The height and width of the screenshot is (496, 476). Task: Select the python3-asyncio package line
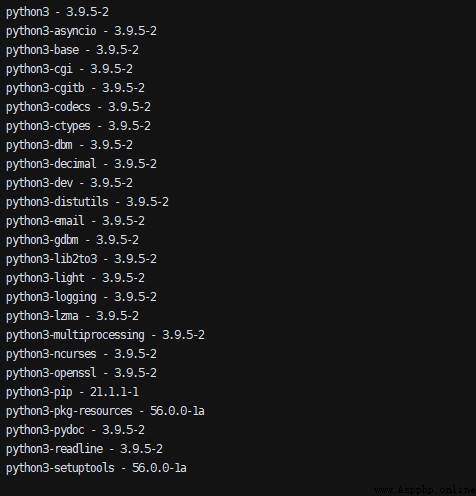(x=81, y=32)
